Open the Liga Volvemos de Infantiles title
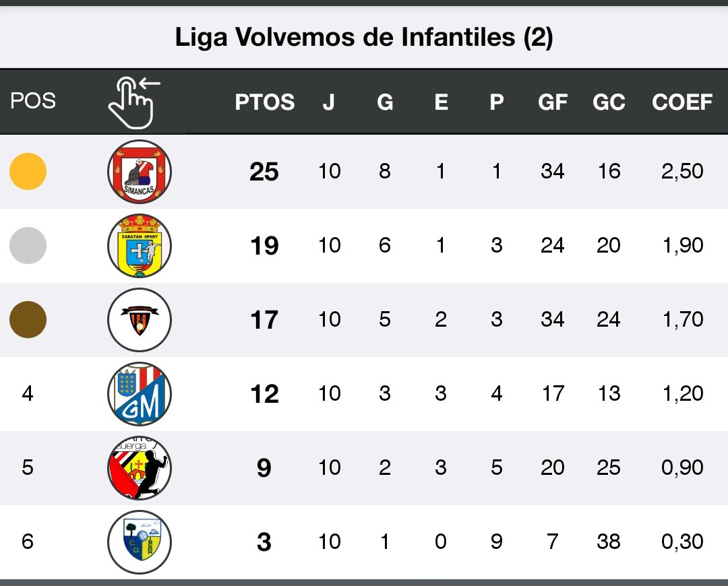The image size is (728, 586). 364,38
